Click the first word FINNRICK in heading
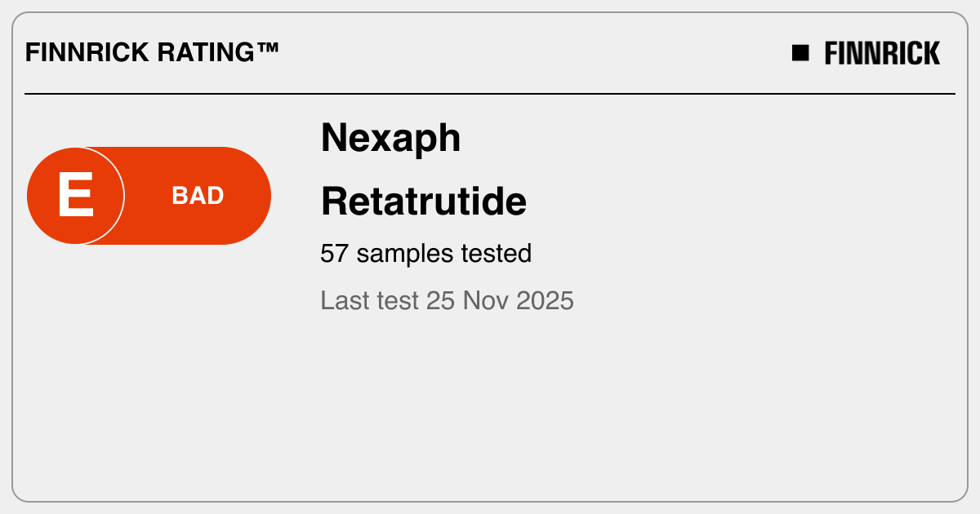Screen dimensions: 980x514 point(75,53)
